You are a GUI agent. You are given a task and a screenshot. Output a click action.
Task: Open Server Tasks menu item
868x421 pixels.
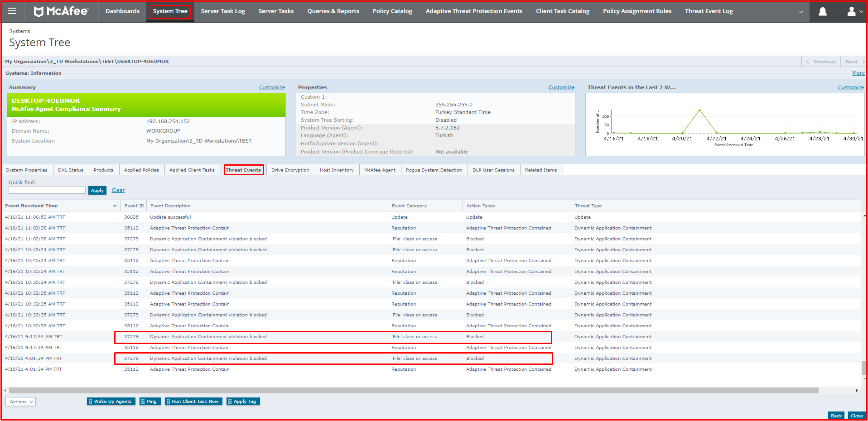tap(276, 11)
